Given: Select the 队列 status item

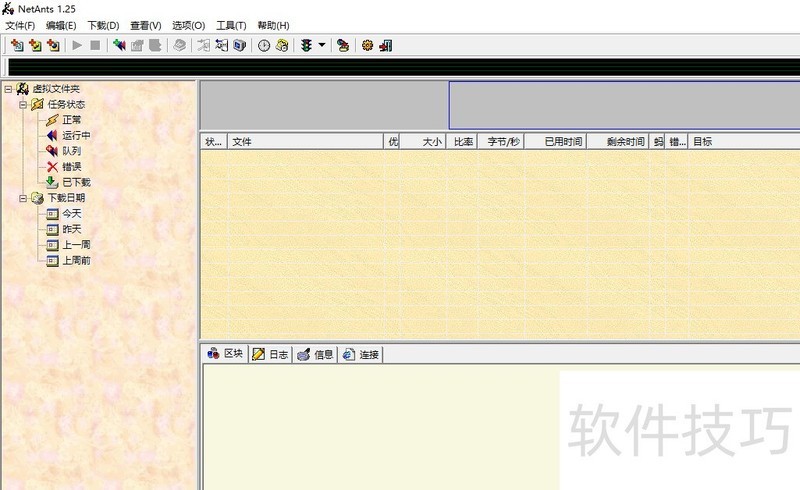Looking at the screenshot, I should click(72, 151).
